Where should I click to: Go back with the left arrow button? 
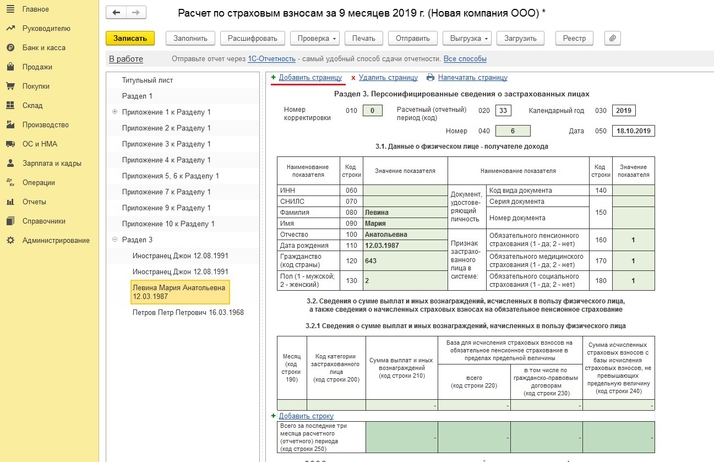click(117, 13)
